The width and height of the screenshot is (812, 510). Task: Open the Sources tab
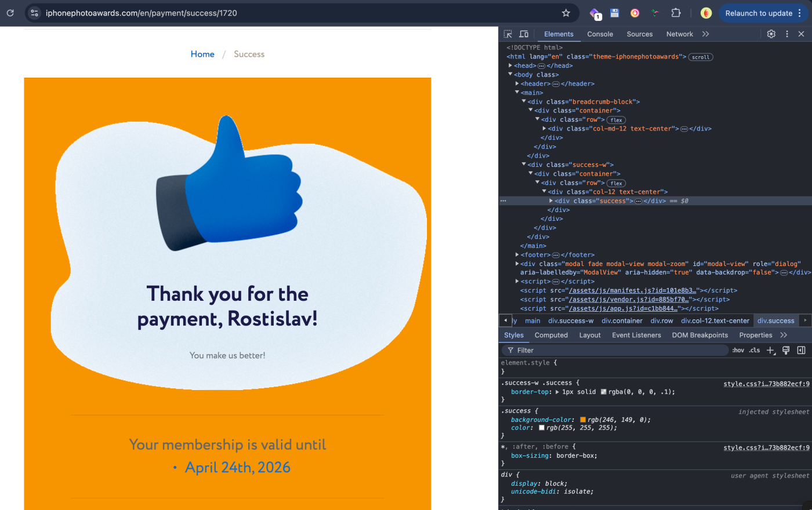pyautogui.click(x=640, y=34)
